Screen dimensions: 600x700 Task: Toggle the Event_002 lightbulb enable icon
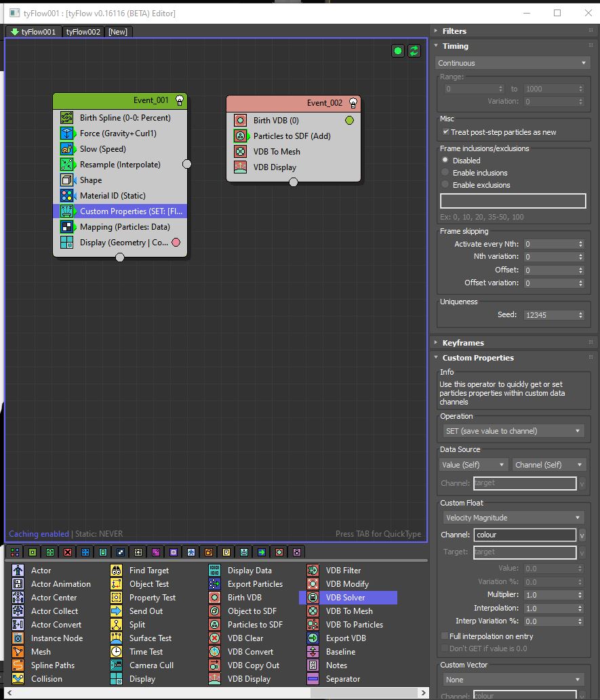coord(353,103)
